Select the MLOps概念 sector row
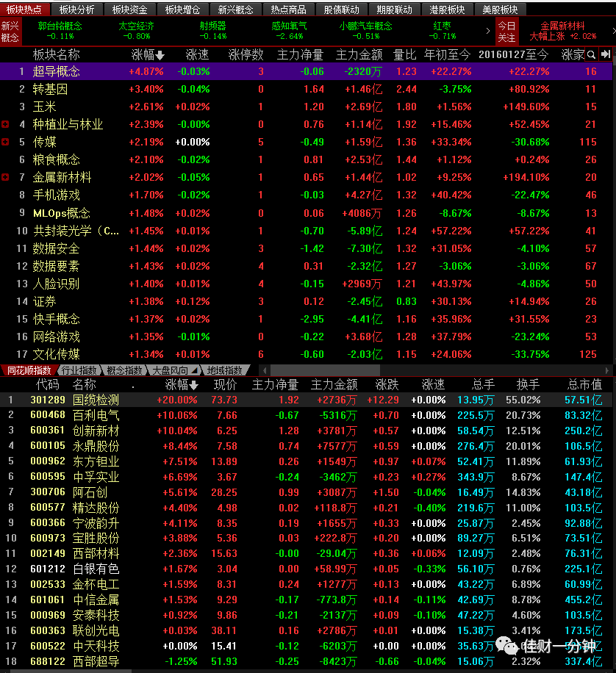Image resolution: width=616 pixels, height=673 pixels. (306, 213)
